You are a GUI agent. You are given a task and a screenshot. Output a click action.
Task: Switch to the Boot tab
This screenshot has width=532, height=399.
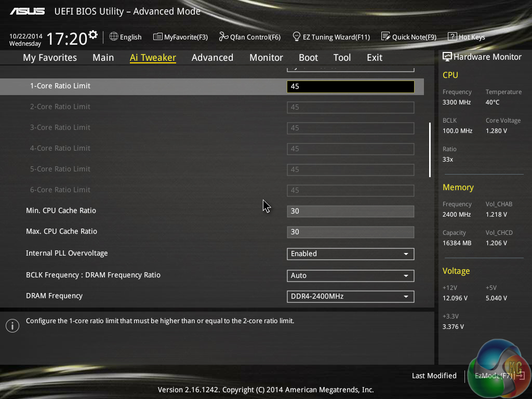tap(308, 58)
